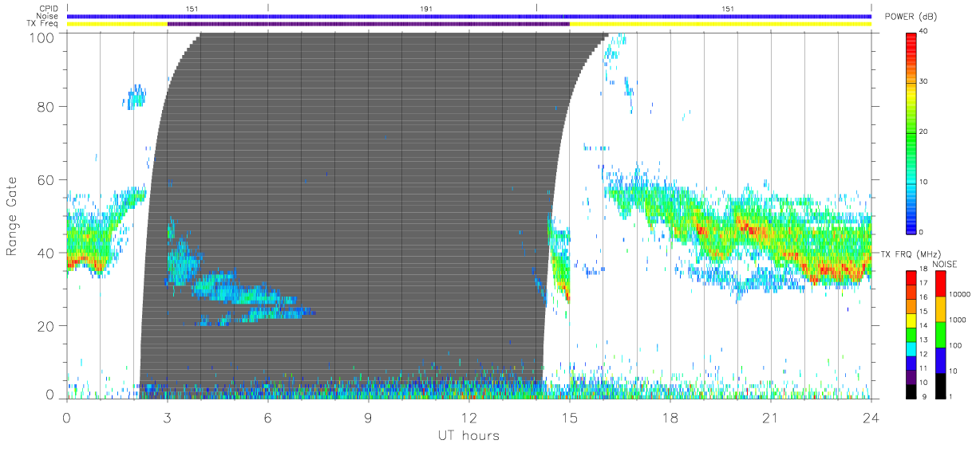The height and width of the screenshot is (452, 980).
Task: Select the "191" CPID value
Action: coord(427,8)
